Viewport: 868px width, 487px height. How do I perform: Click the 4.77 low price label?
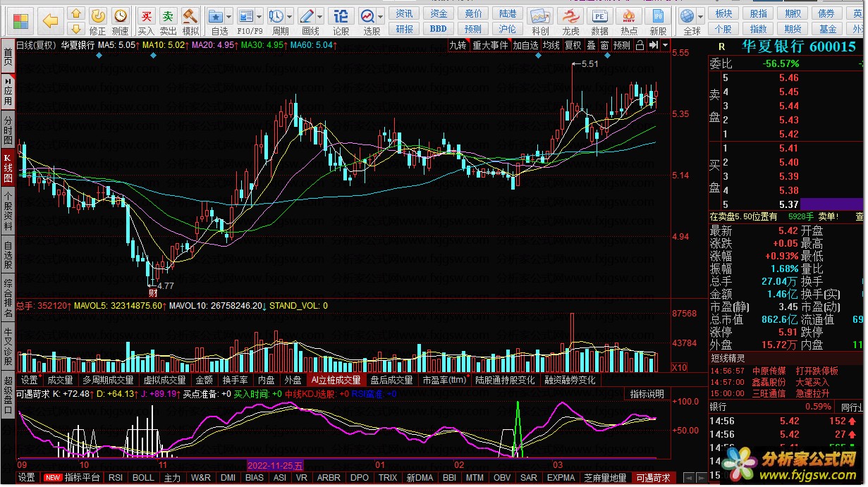164,285
